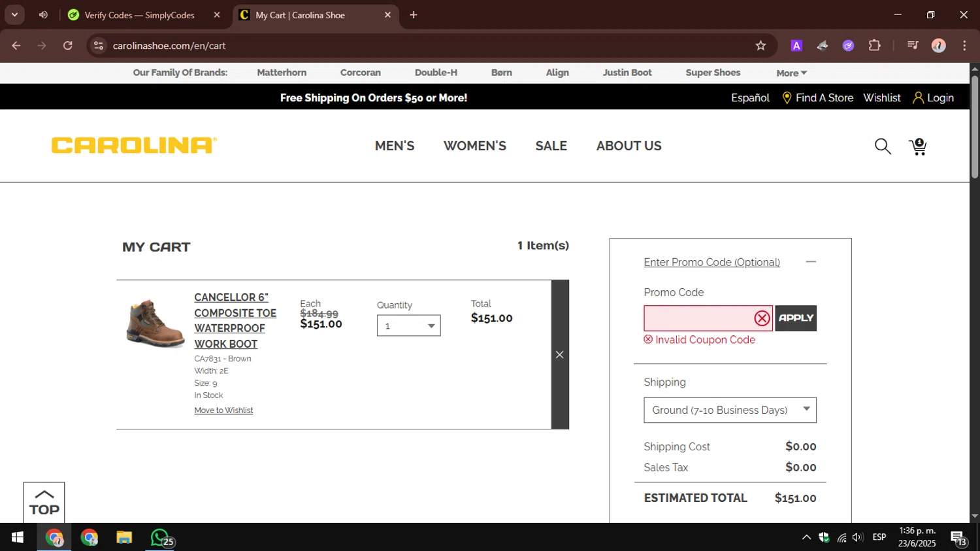Visit Align brand link

click(557, 73)
